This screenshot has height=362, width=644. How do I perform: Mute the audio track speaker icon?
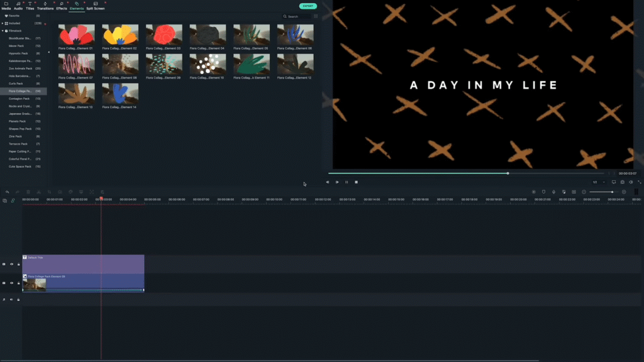[x=11, y=300]
